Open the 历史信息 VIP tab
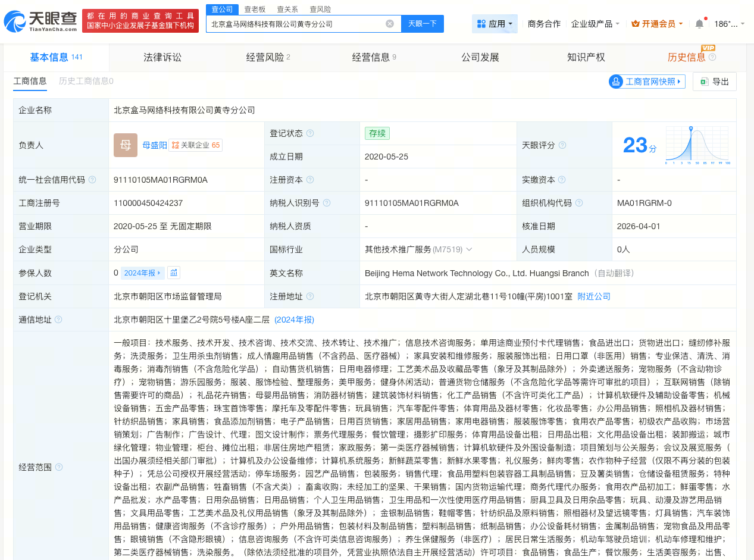Screen dimensions: 754x560 click(686, 57)
